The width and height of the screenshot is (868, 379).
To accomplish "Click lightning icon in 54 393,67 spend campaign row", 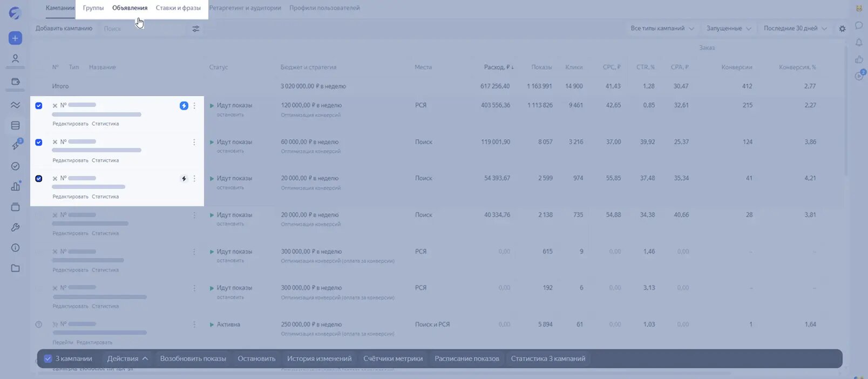I will 184,179.
